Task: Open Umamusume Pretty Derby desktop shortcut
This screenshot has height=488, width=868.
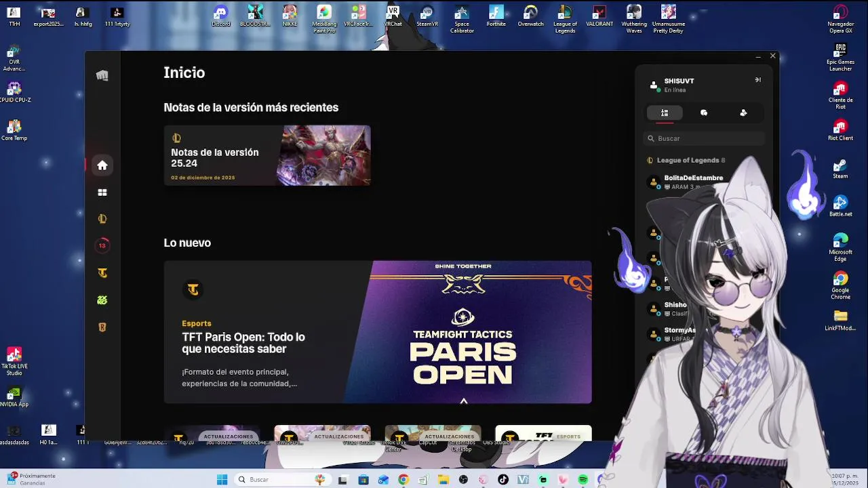Action: coord(668,19)
